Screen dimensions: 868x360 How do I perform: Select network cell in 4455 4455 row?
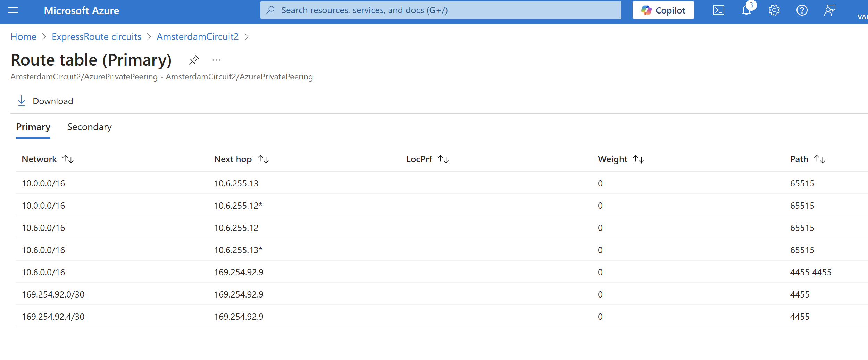(43, 272)
